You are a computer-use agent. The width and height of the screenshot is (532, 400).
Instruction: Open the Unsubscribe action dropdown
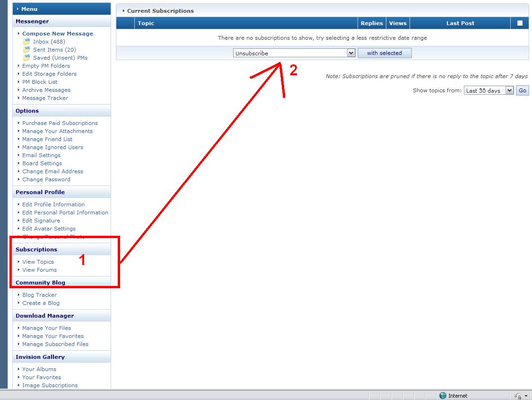(294, 53)
